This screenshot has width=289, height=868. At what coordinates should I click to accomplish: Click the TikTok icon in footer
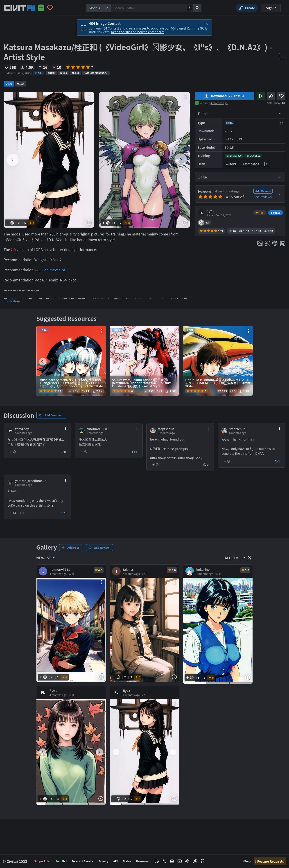point(187,861)
